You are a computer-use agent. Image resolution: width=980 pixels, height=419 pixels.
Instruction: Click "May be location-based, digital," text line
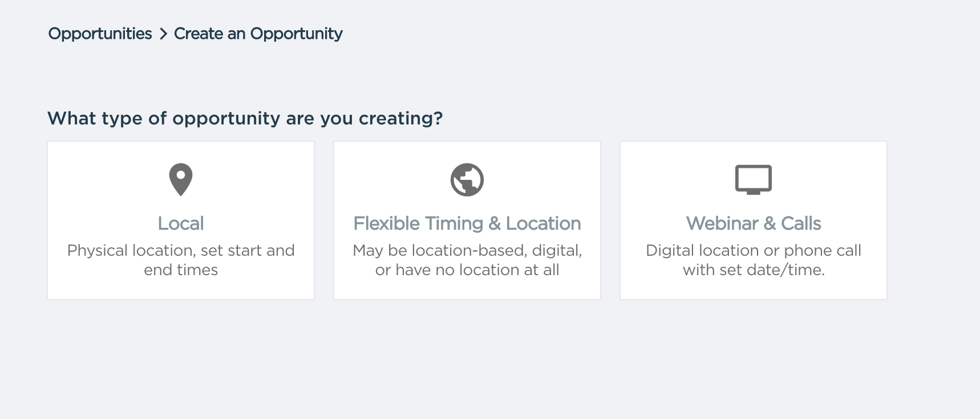(x=467, y=250)
